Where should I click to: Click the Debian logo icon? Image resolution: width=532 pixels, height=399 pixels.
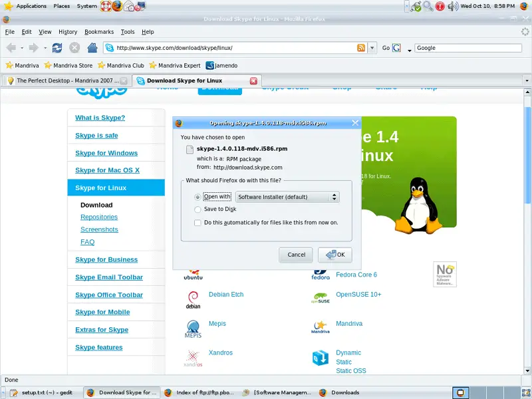point(193,300)
